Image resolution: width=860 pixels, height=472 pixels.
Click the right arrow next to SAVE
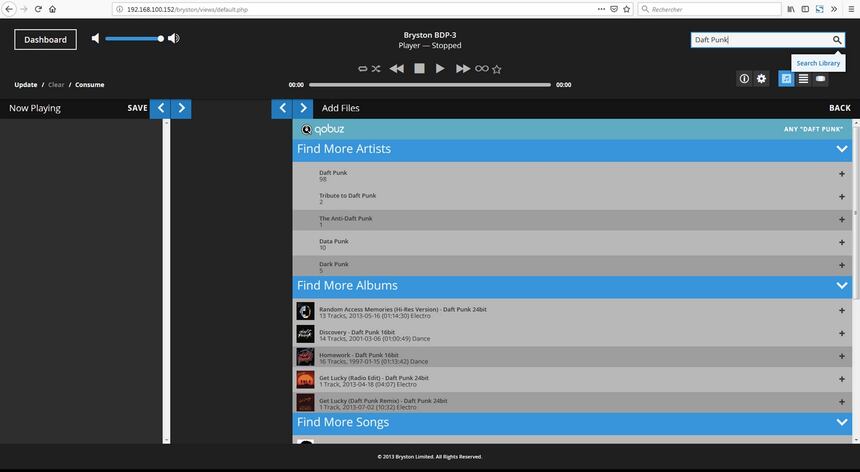pyautogui.click(x=182, y=108)
